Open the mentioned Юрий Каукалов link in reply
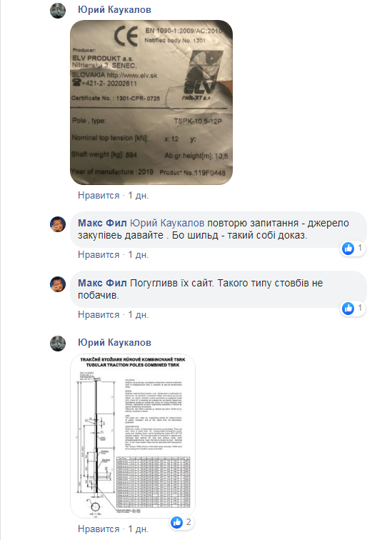Viewport: 392px width, 540px height. pyautogui.click(x=167, y=223)
